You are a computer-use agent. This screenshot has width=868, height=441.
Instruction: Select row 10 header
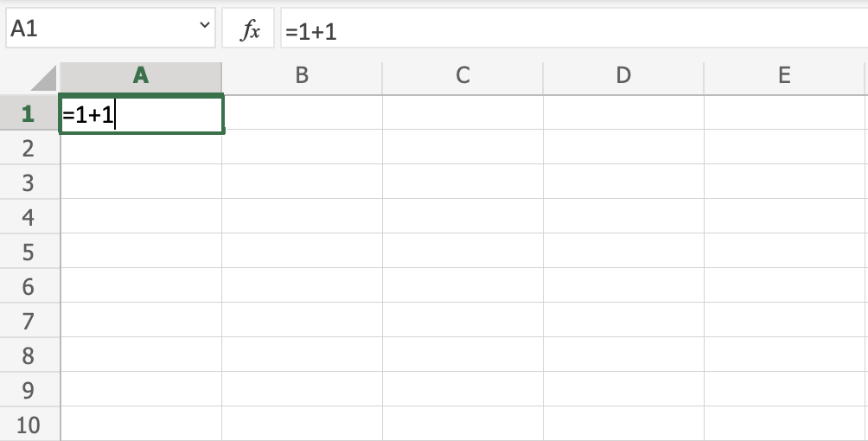(x=29, y=425)
